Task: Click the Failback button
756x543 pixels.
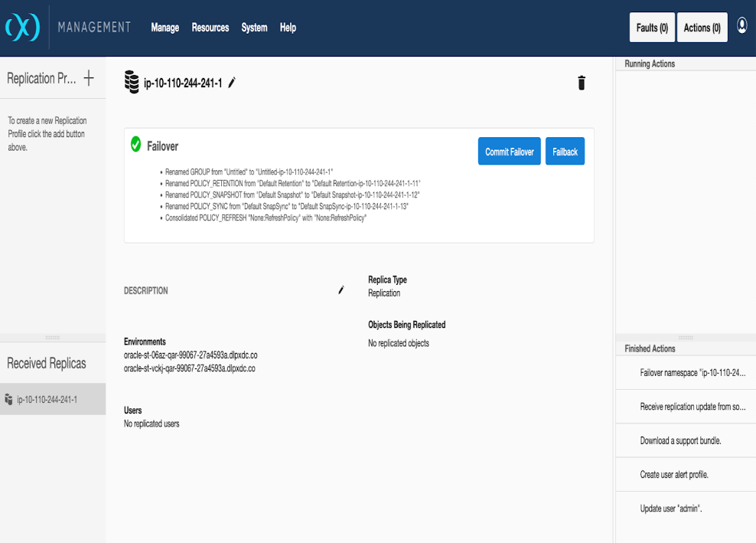Action: [565, 152]
